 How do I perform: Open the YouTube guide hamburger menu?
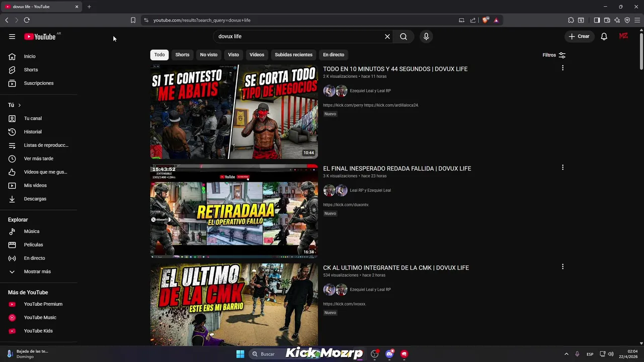(x=12, y=37)
